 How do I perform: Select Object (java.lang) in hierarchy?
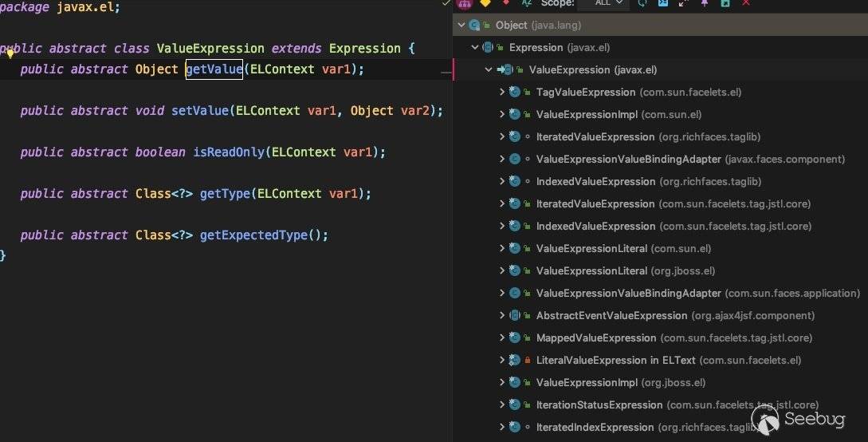click(661, 25)
